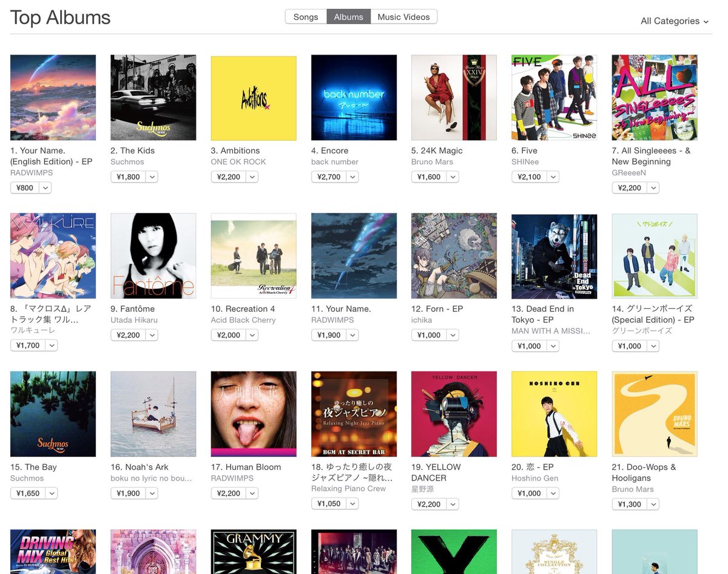Open SHINee Five album cover
The image size is (728, 574).
coord(554,98)
